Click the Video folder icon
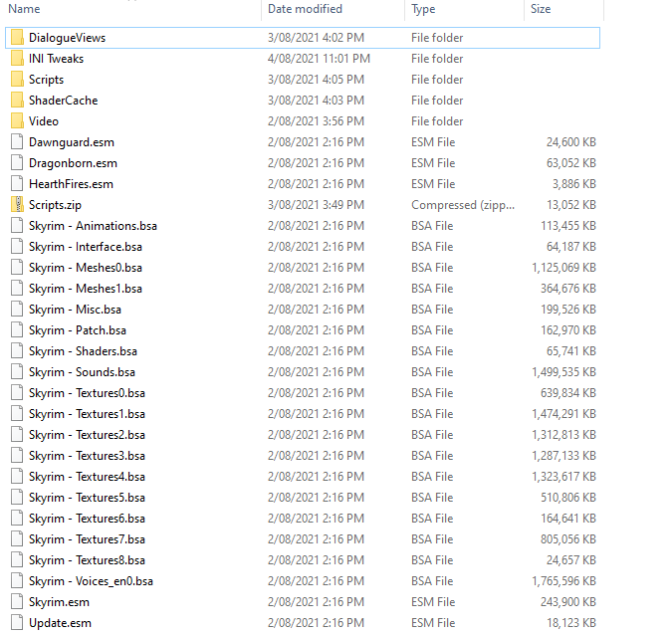672x635 pixels. coord(17,121)
